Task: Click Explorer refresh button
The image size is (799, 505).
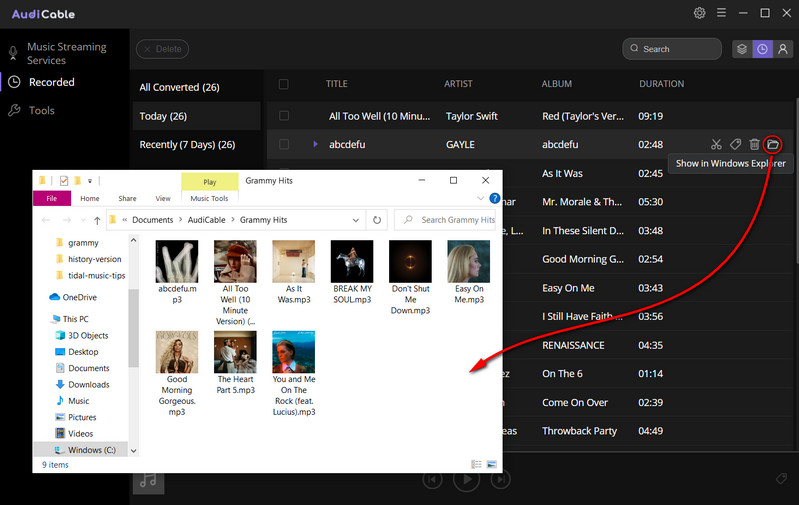Action: point(377,220)
